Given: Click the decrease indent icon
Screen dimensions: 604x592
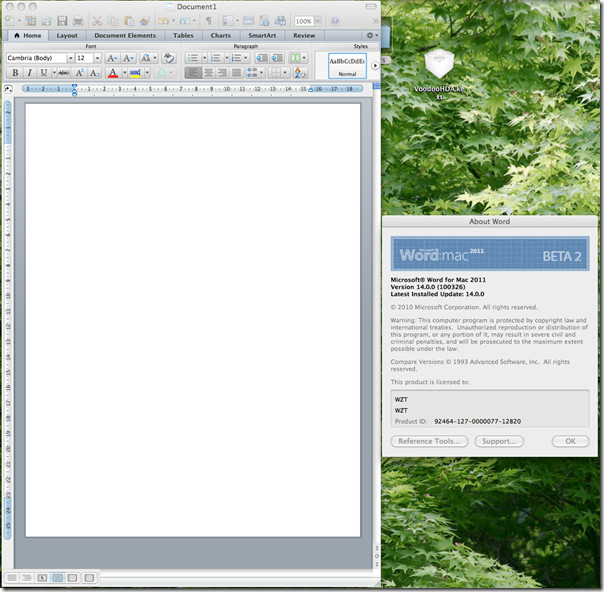Looking at the screenshot, I should (x=262, y=58).
